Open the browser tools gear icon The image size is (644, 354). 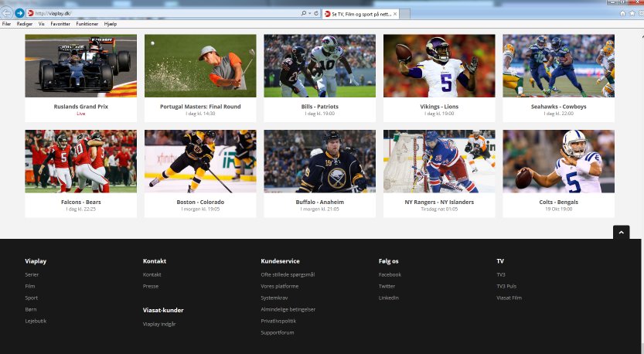639,13
